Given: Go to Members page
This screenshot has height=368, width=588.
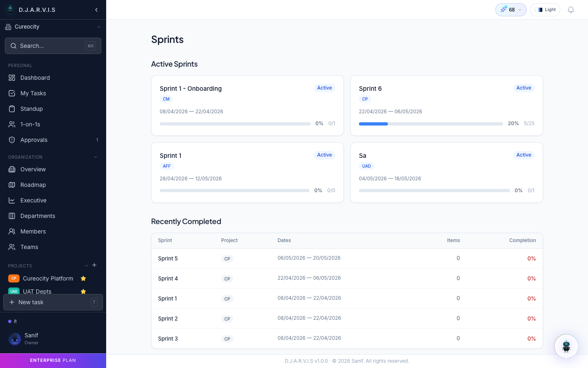Looking at the screenshot, I should (x=53, y=231).
